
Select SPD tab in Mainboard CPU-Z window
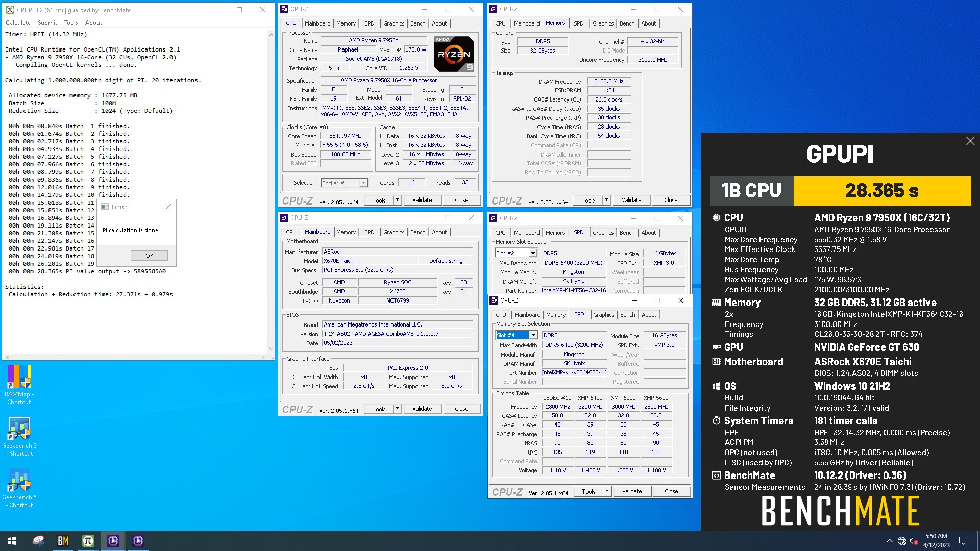point(369,232)
